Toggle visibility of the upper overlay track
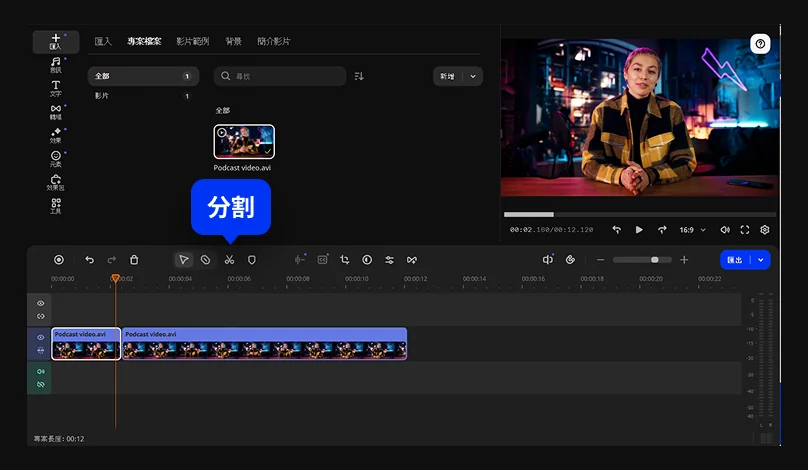 41,303
